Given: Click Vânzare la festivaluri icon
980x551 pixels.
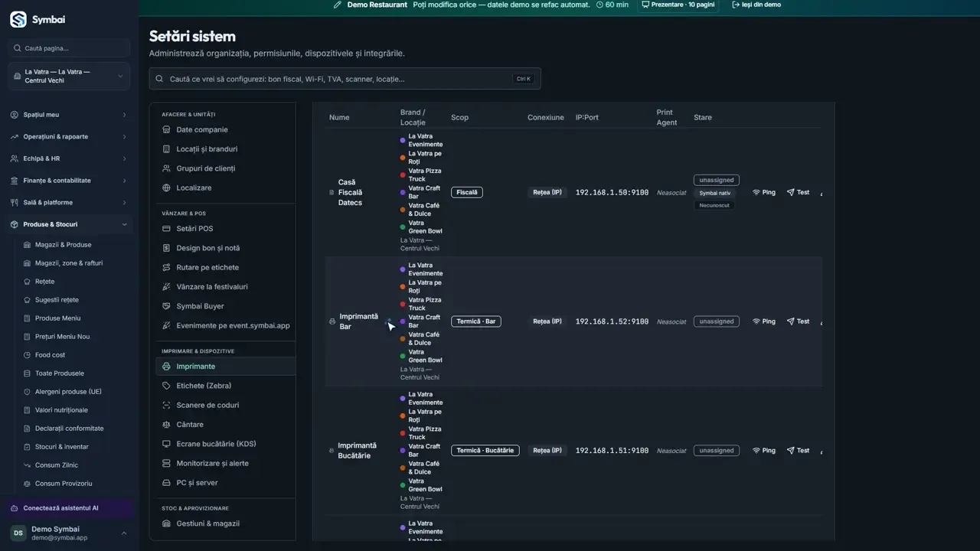Looking at the screenshot, I should click(167, 287).
